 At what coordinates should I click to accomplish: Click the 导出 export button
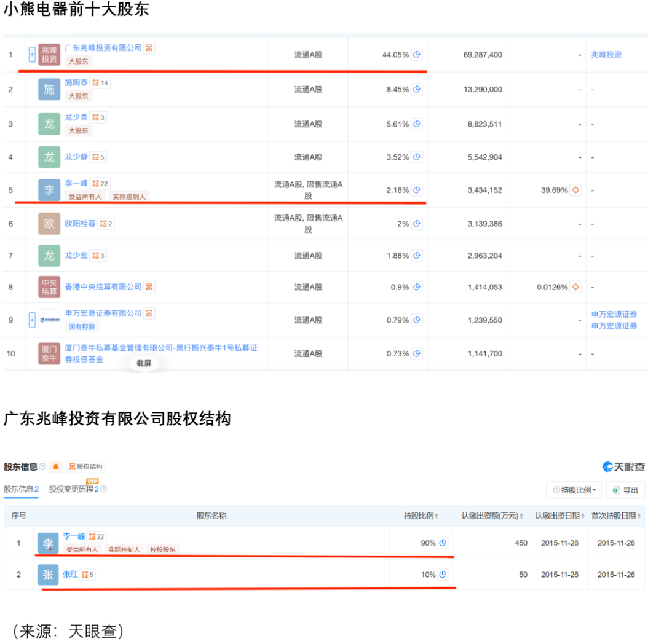[x=625, y=490]
